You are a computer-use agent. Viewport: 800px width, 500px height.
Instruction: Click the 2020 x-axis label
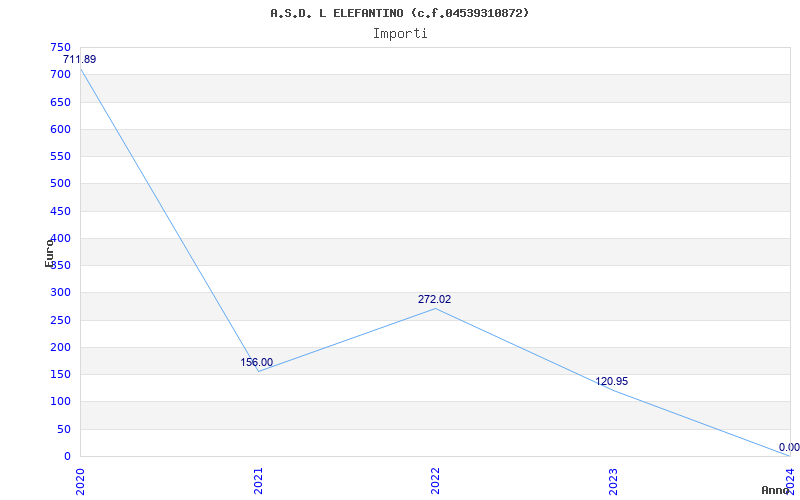coord(80,481)
